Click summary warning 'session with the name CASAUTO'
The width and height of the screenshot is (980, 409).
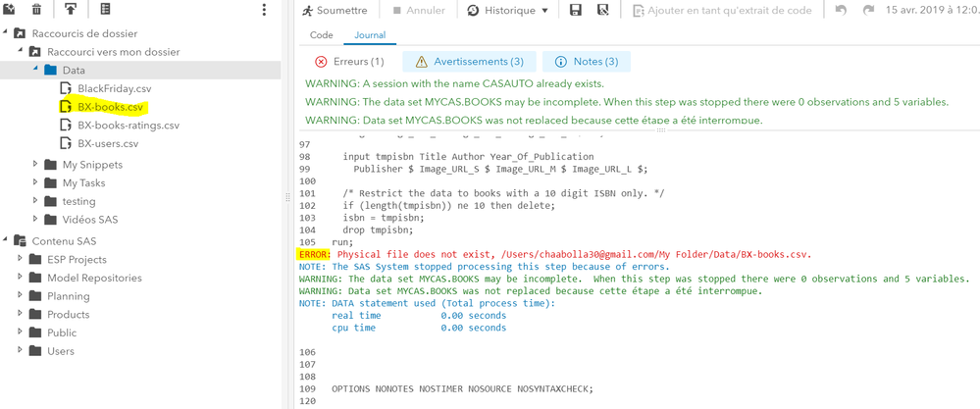click(455, 83)
